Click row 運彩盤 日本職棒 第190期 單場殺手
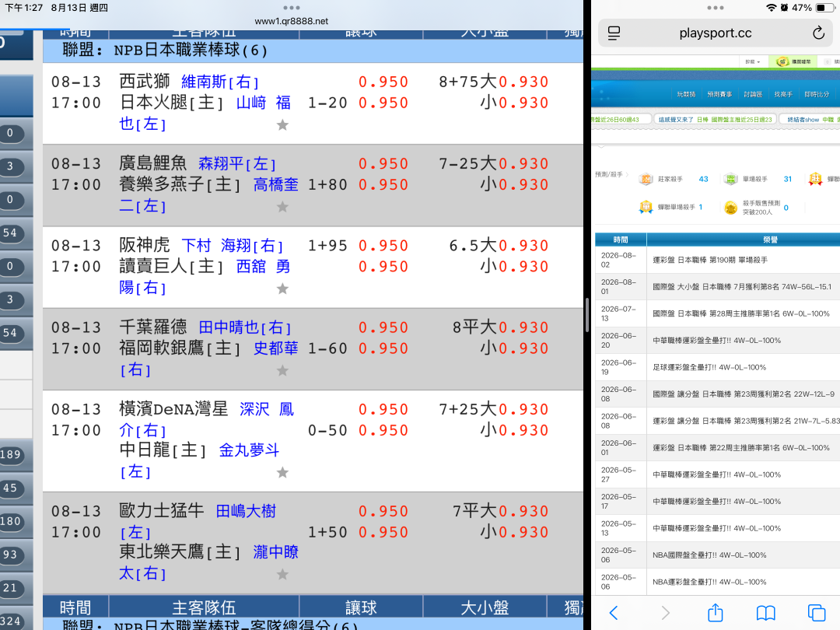 [718, 260]
